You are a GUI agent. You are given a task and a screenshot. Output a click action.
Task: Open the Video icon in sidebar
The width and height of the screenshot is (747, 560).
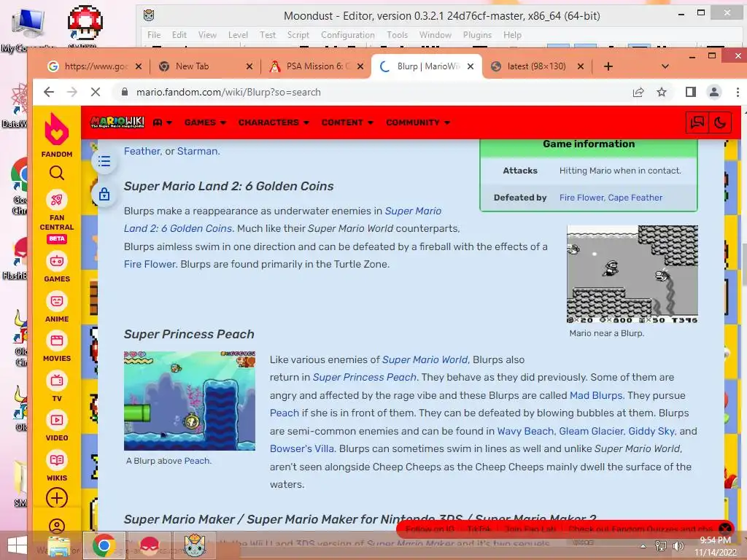57,420
